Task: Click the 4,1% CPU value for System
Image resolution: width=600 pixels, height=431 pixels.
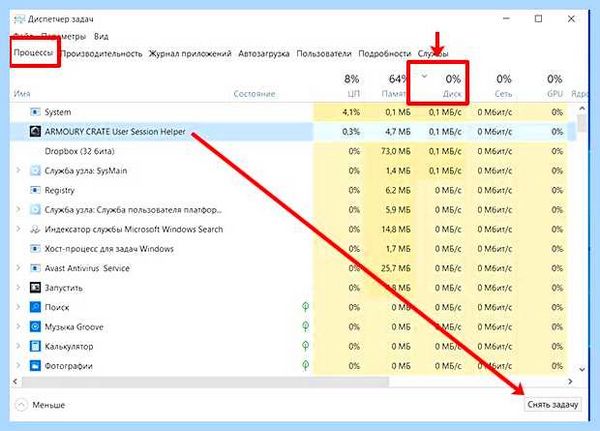Action: coord(351,112)
